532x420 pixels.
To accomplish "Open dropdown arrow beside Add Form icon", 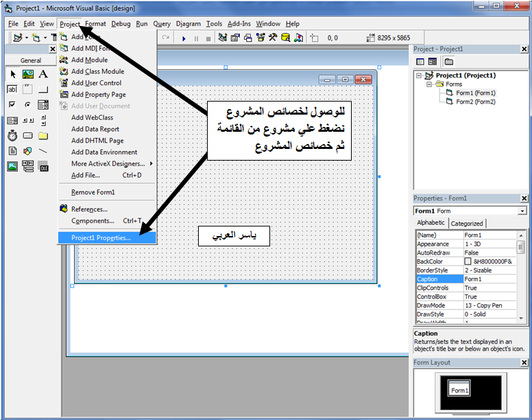I will coord(45,38).
